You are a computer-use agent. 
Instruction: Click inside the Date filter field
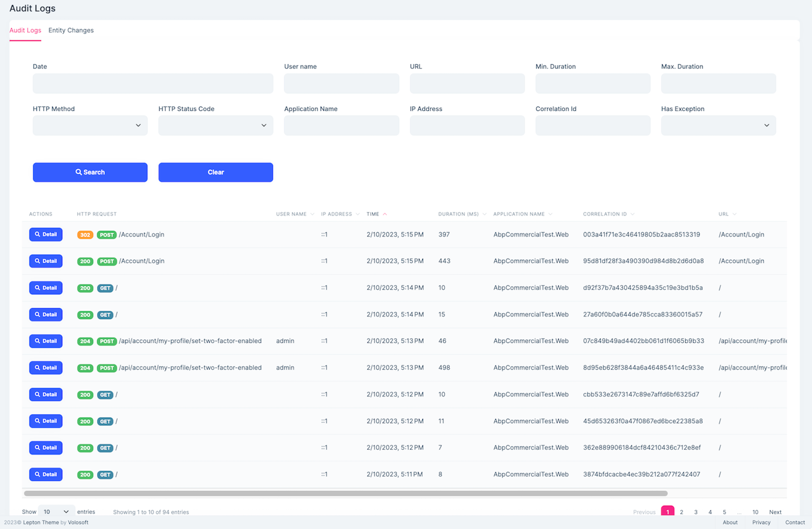(x=153, y=83)
